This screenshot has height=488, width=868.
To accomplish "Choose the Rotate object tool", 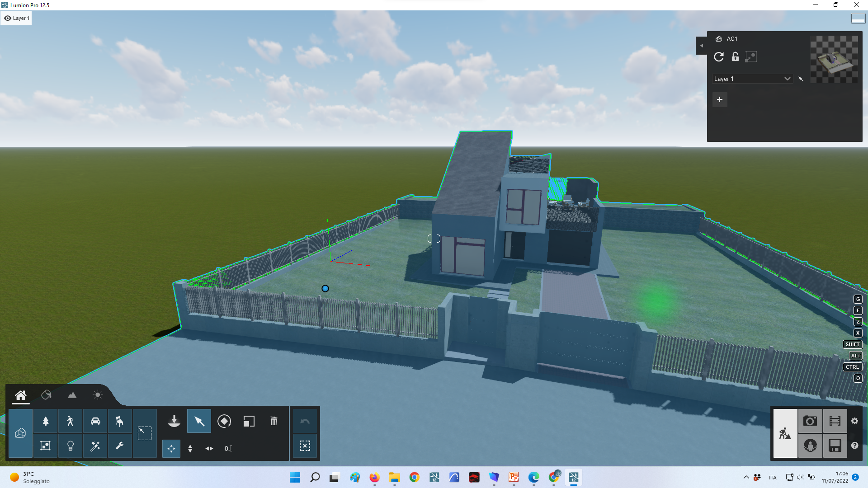I will [x=224, y=421].
